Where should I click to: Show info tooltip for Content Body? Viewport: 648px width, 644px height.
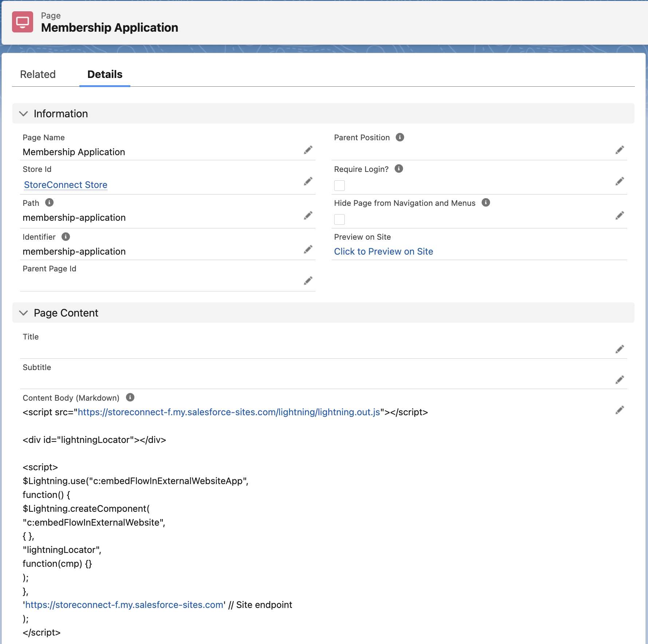click(130, 397)
